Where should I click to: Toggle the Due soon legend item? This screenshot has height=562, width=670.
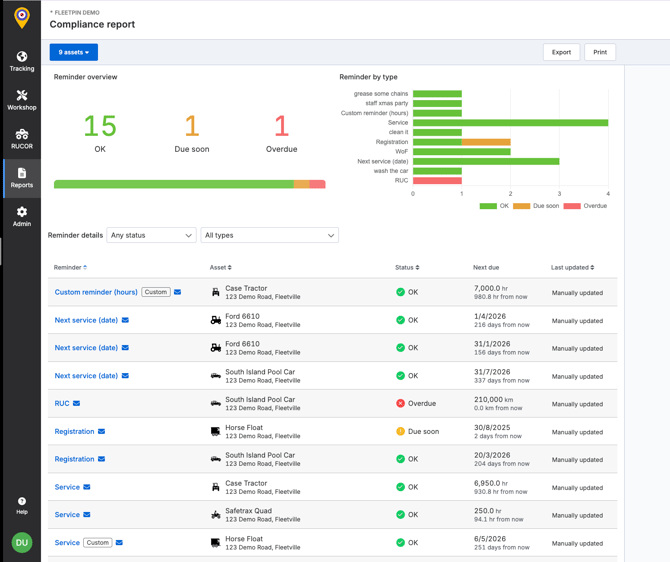coord(536,206)
